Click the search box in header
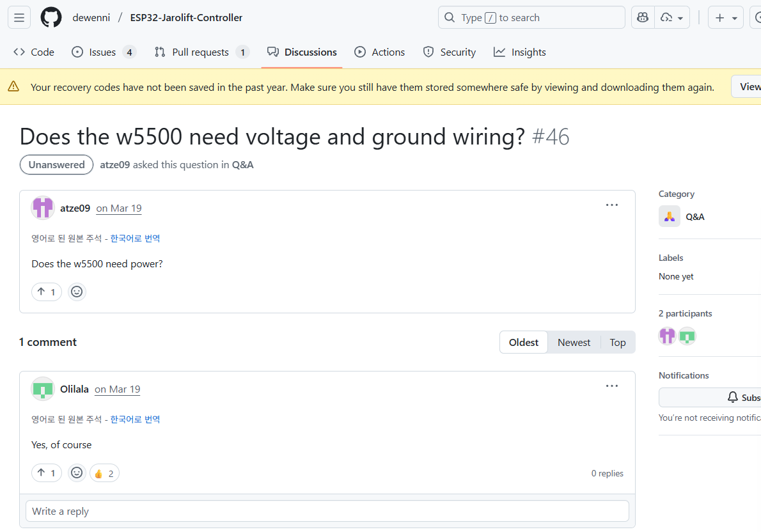Viewport: 761px width, 532px height. click(531, 18)
